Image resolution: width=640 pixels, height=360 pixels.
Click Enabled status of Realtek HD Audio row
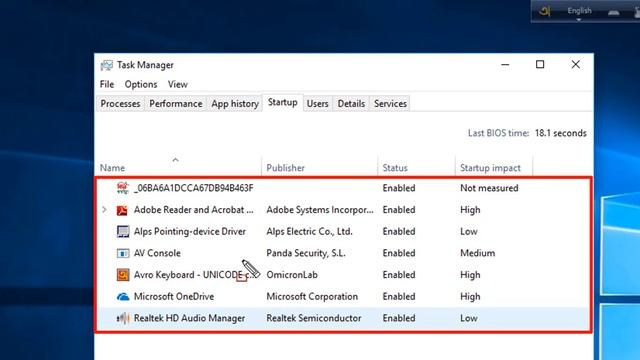coord(399,318)
